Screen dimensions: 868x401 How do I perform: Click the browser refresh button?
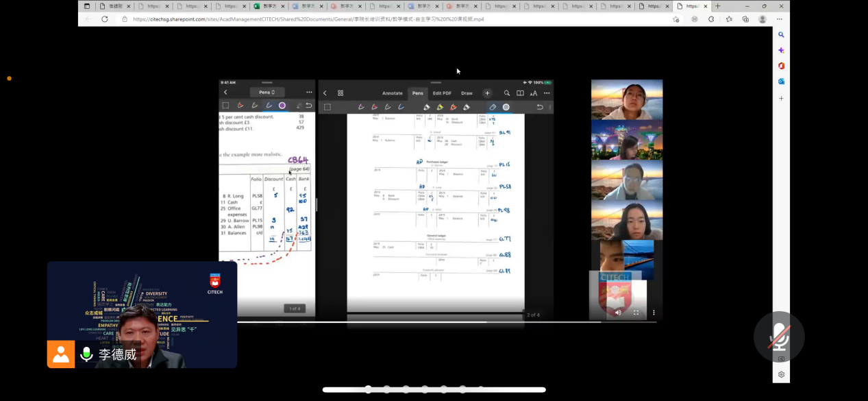(x=104, y=19)
